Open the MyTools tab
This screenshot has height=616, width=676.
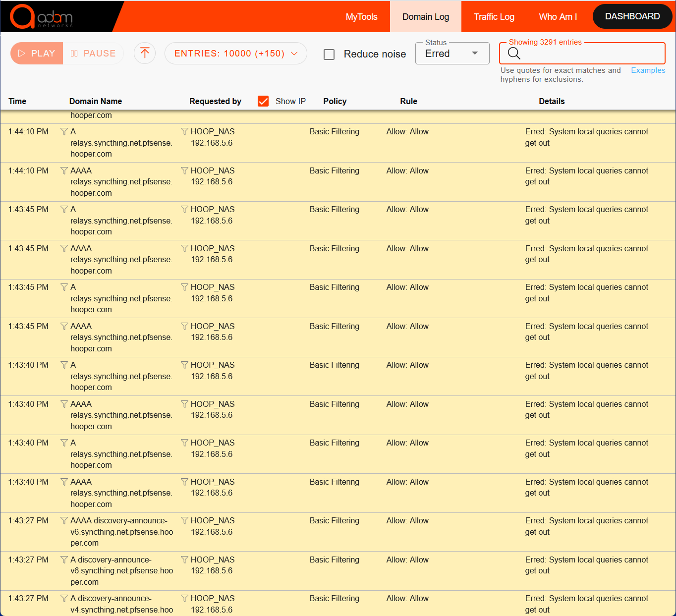coord(361,17)
